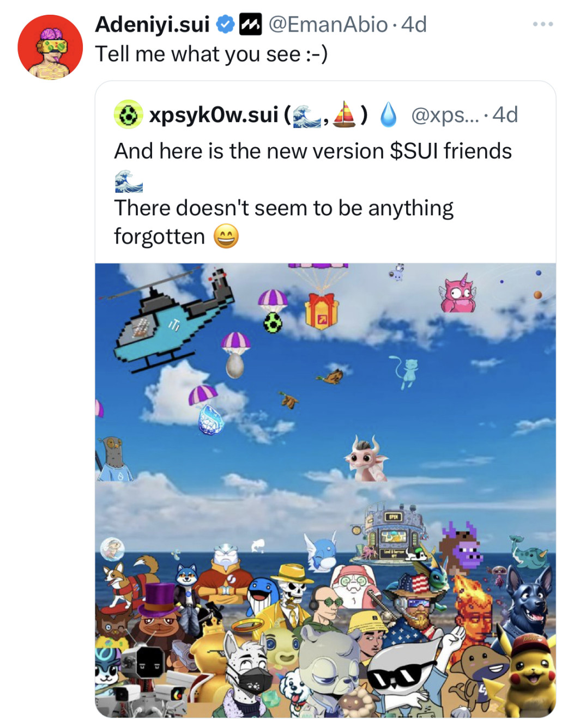Click the sailboat emoji in the quoted name
This screenshot has width=574, height=728.
click(344, 114)
